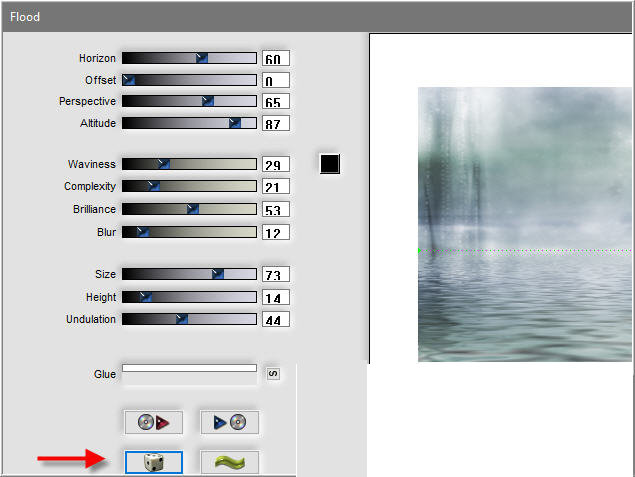Click the Glue bar field
Viewport: 635px width, 477px height.
(x=190, y=368)
